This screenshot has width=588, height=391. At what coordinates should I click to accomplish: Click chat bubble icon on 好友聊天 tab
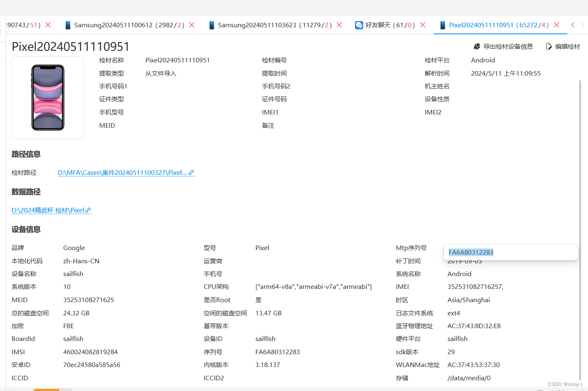coord(359,25)
